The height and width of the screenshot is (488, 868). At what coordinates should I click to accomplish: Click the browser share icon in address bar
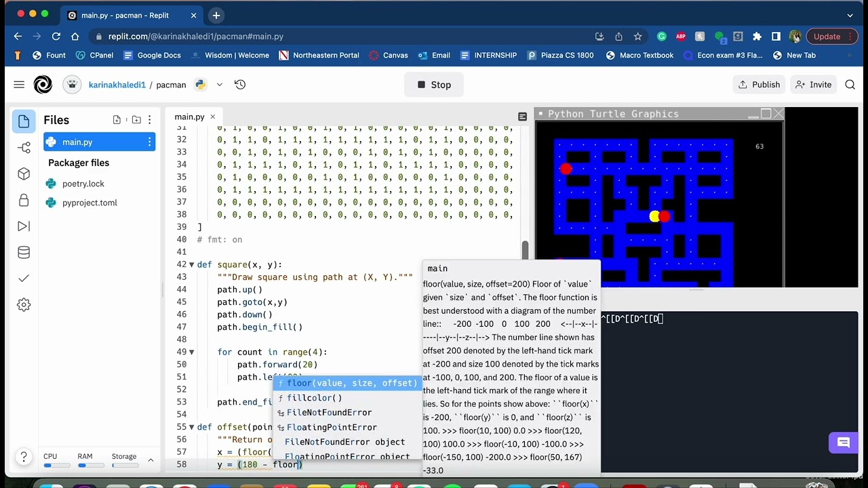pyautogui.click(x=618, y=37)
